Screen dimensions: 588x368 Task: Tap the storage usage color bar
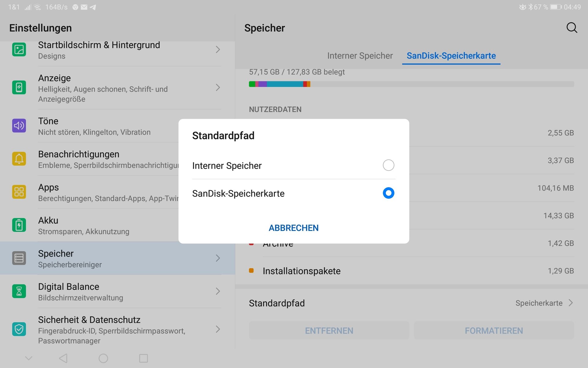pyautogui.click(x=411, y=84)
